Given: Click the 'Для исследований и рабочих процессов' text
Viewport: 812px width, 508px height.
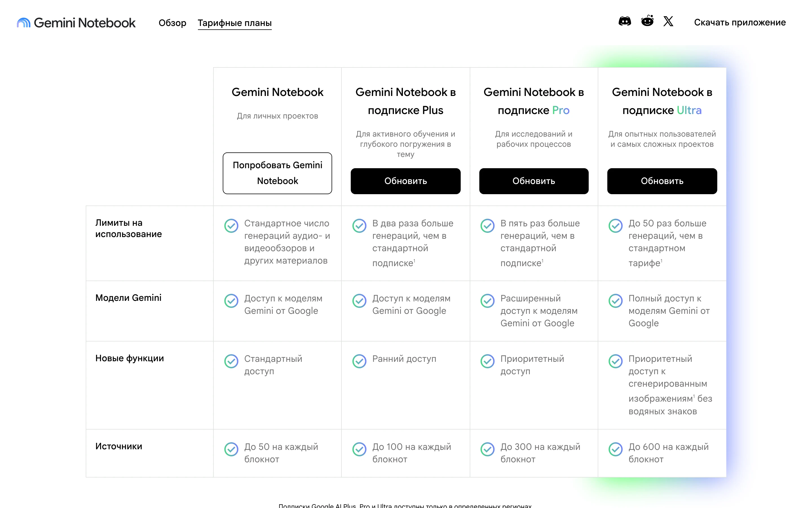Looking at the screenshot, I should (534, 139).
